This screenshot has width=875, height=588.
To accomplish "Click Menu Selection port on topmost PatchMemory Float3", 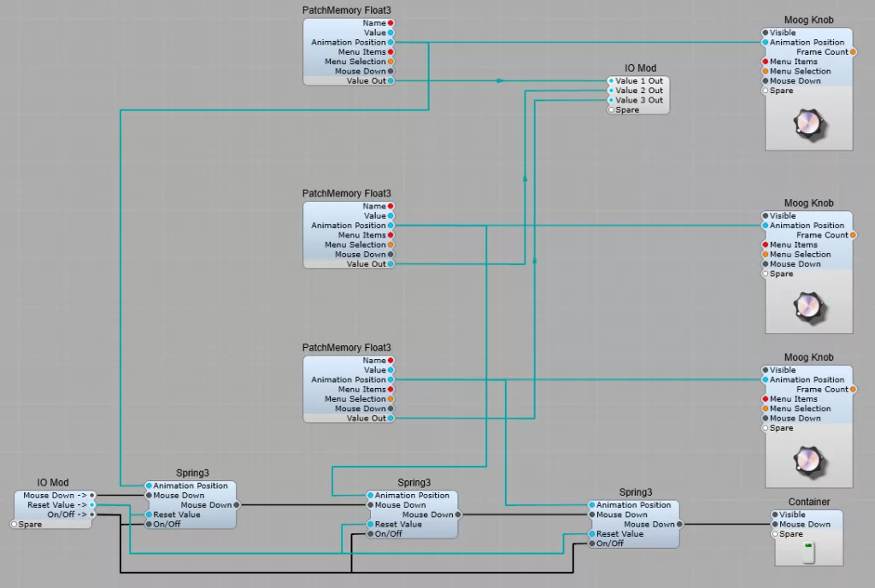I will [391, 62].
